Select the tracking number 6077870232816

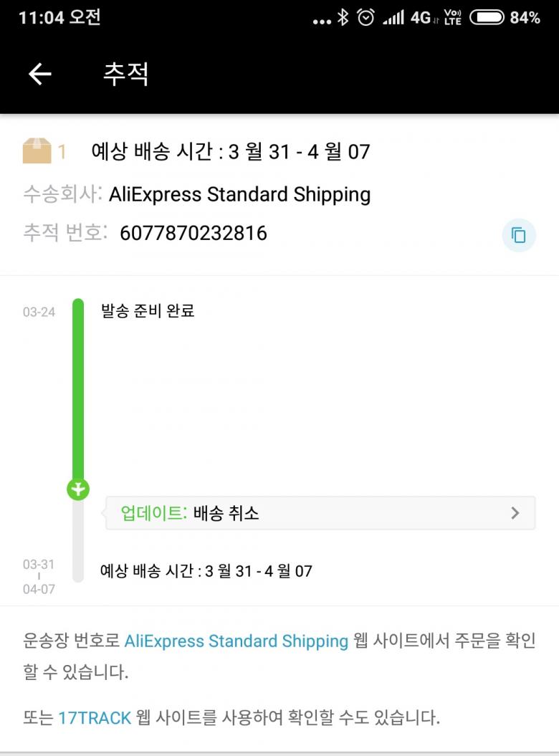pos(193,233)
